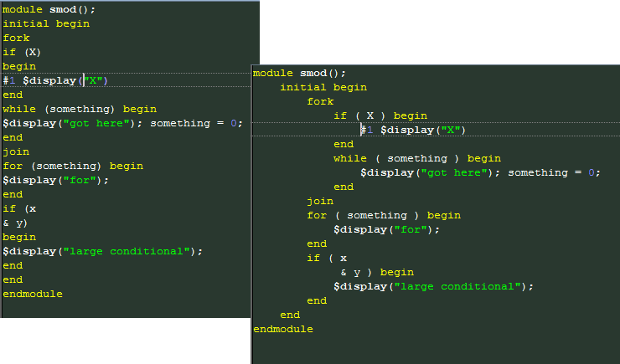Click the '& y)' line in left editor
Screen dimensions: 620x364
coord(15,223)
